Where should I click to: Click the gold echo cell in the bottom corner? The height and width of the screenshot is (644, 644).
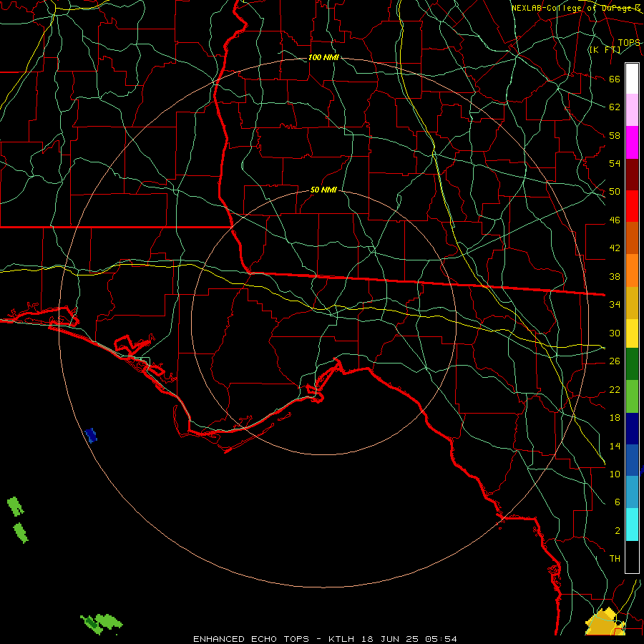pos(605,623)
